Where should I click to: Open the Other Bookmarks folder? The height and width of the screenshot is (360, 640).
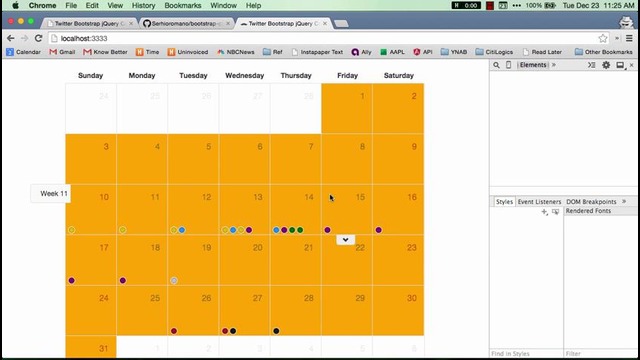(604, 52)
